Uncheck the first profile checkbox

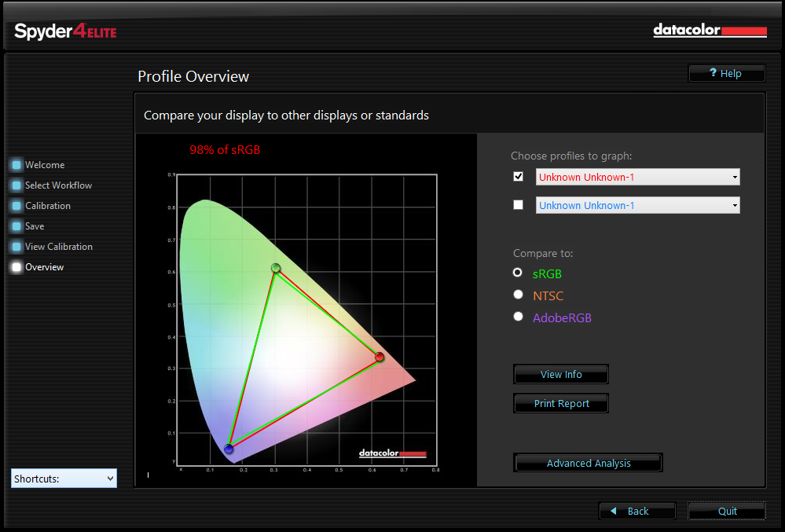tap(518, 177)
